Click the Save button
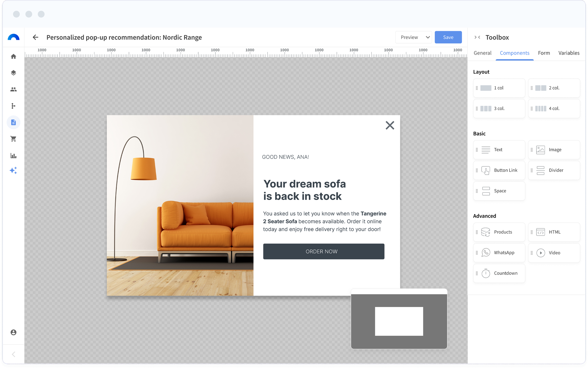Screen dimensions: 588x373 point(448,37)
